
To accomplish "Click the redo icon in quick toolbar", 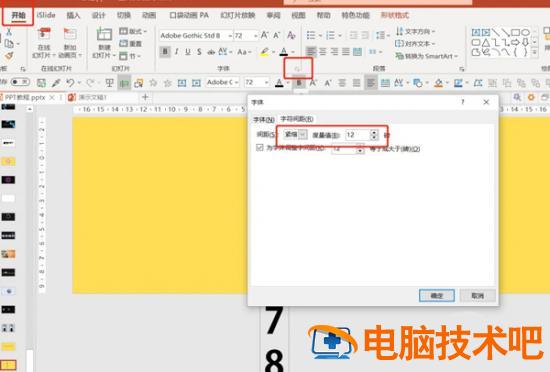I will (90, 83).
